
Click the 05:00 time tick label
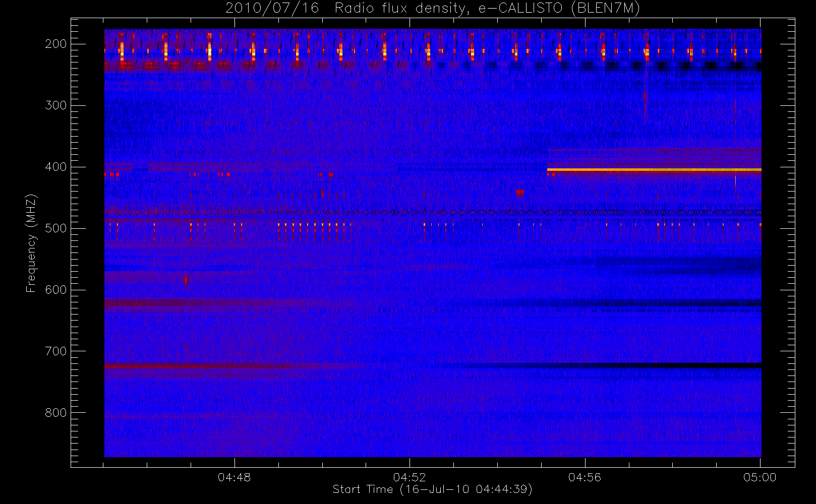click(760, 477)
